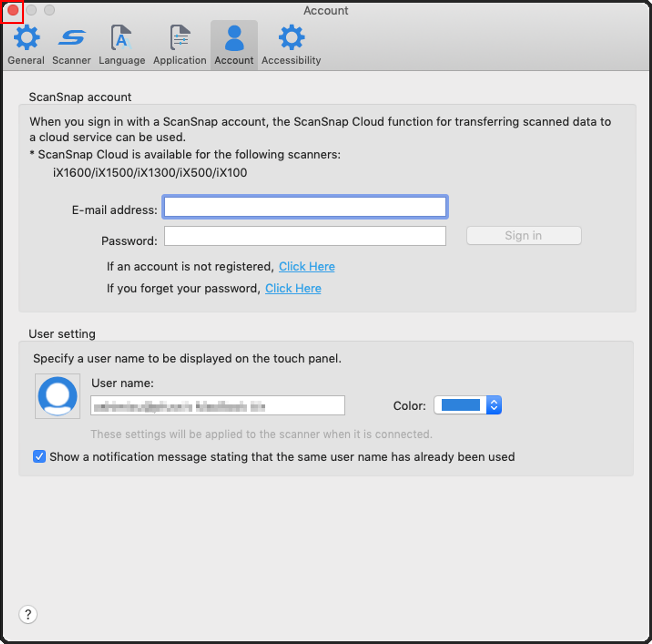Open the Accessibility tab
Viewport: 652px width, 644px height.
[x=291, y=45]
